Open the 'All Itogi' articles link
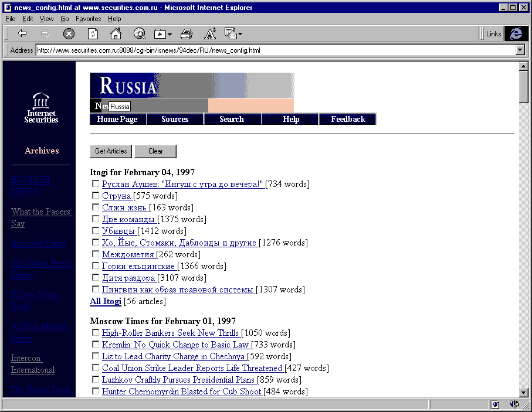This screenshot has height=412, width=532. click(x=106, y=301)
